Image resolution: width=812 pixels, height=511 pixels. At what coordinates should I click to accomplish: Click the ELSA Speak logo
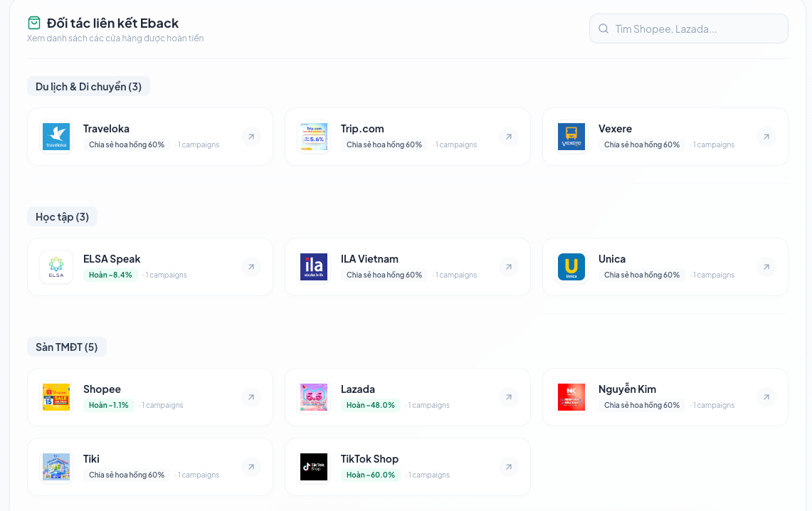(x=56, y=267)
